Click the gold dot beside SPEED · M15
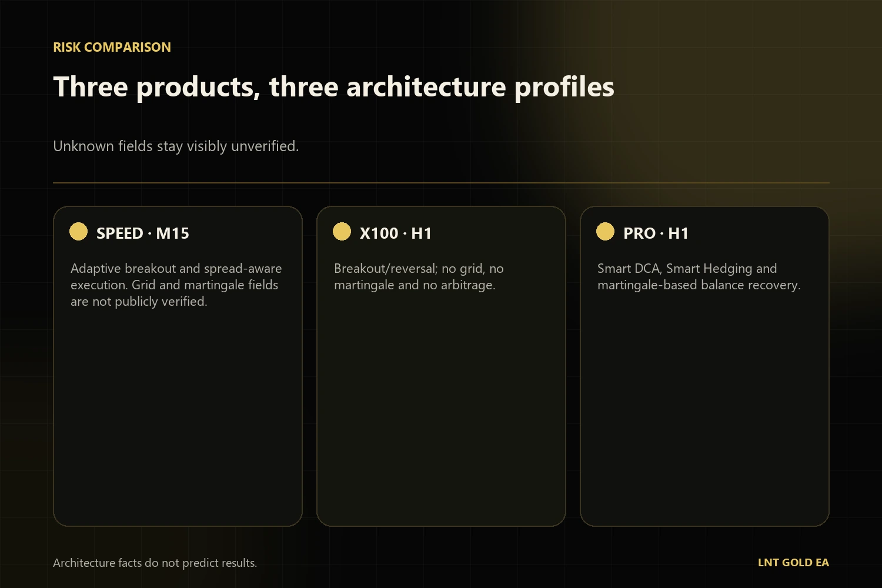 [78, 232]
